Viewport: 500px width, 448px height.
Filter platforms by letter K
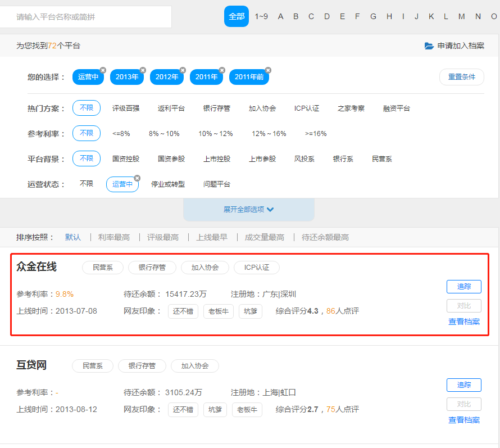point(431,16)
